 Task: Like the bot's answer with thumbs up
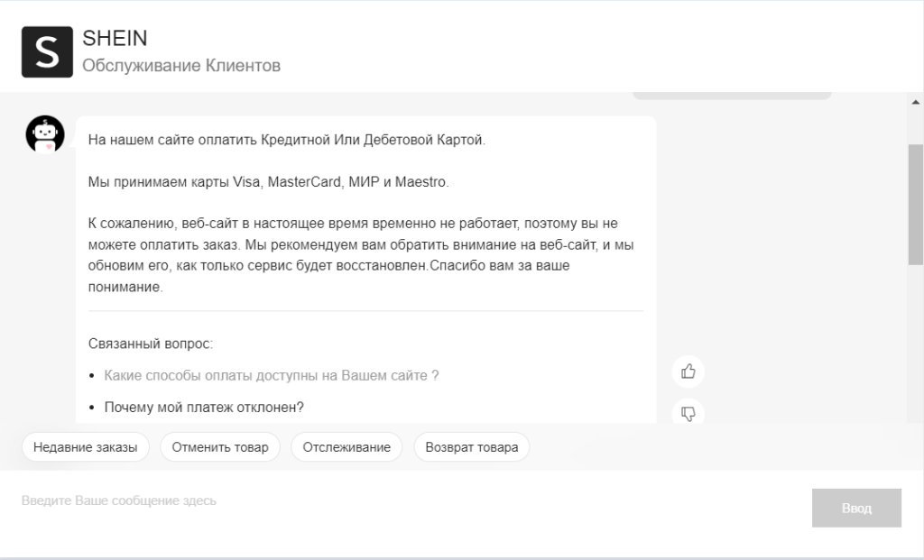pos(688,371)
